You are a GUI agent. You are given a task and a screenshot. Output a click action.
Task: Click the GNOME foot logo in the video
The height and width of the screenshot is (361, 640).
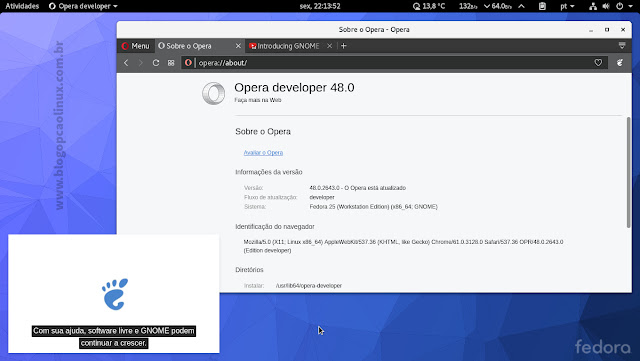pyautogui.click(x=115, y=294)
